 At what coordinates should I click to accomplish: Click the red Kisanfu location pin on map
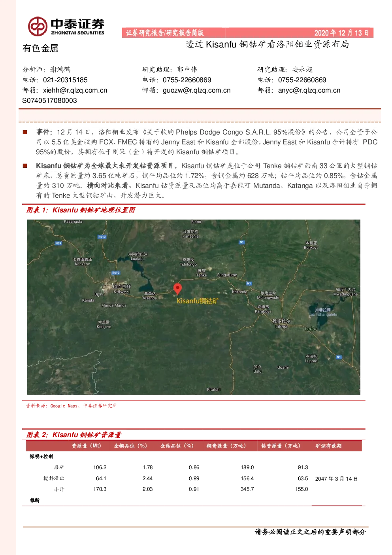178,289
